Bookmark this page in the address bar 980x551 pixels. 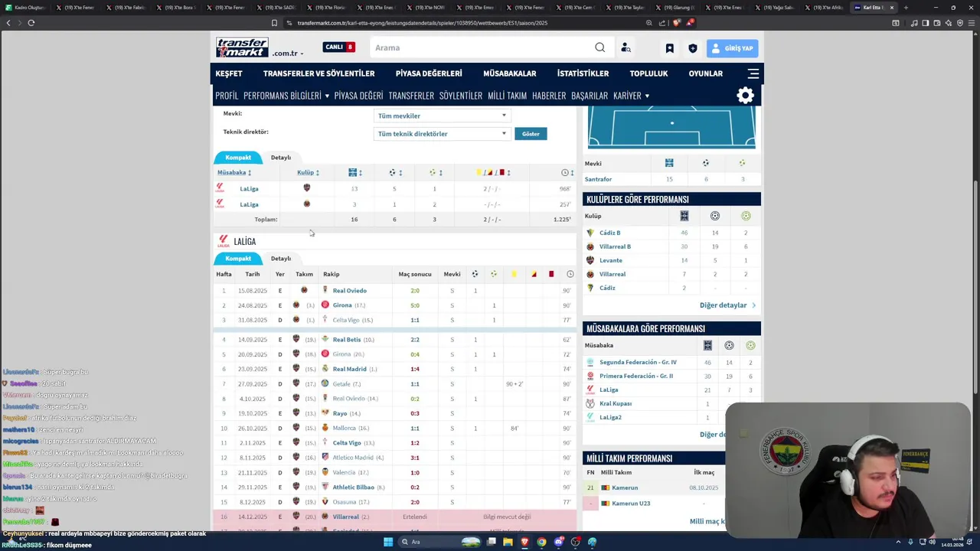[x=274, y=23]
